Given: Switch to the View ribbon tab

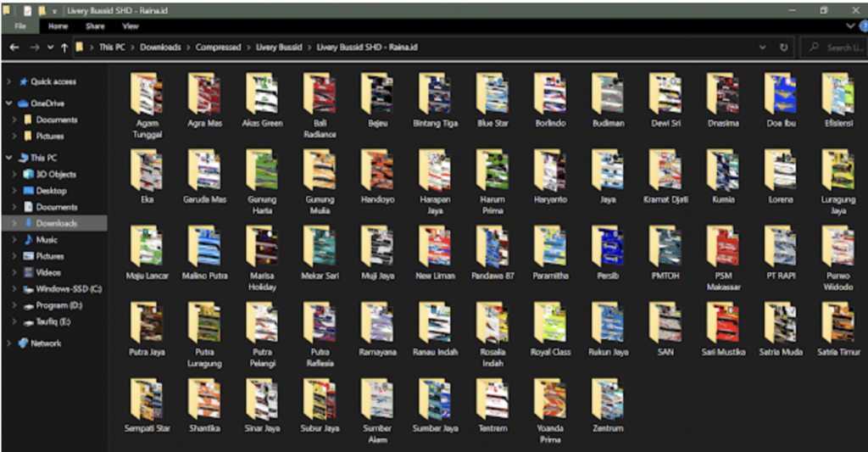Looking at the screenshot, I should coord(130,26).
